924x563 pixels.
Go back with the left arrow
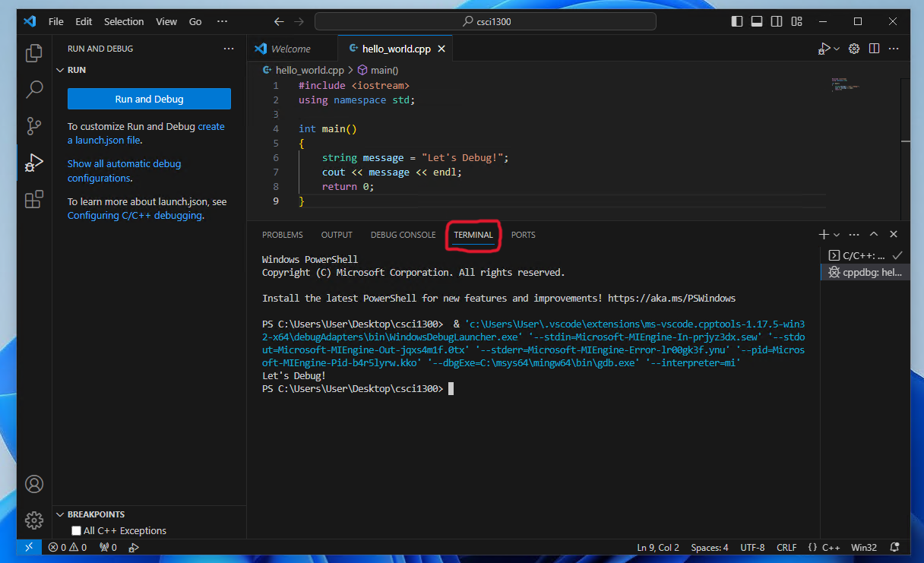279,21
